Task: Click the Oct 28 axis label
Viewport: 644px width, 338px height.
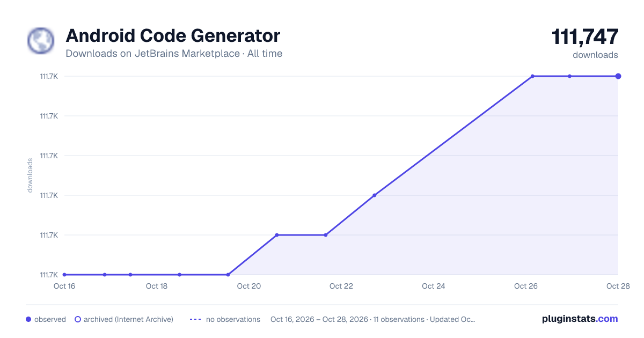Action: (x=617, y=286)
